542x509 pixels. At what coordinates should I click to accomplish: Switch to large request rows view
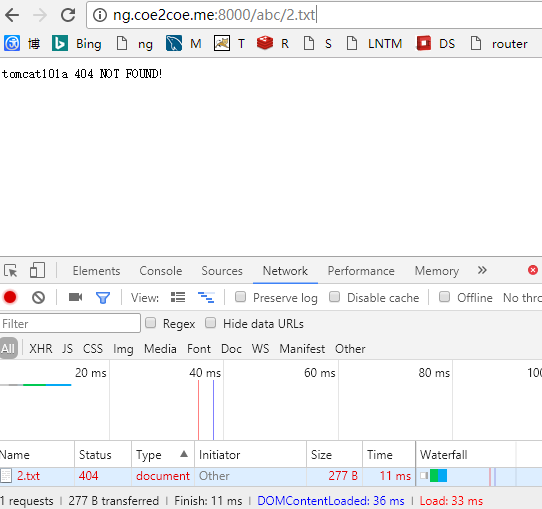click(178, 297)
